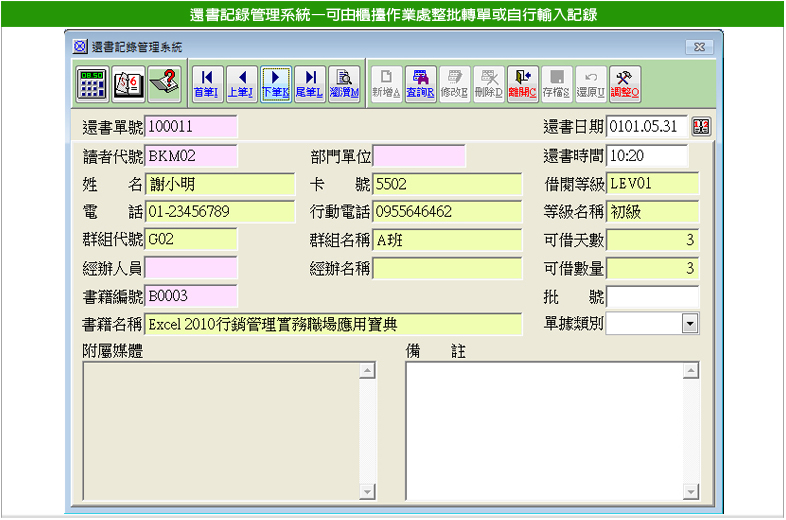Viewport: 786px width, 520px height.
Task: Open the browse records (瀏覽) button
Action: click(344, 83)
